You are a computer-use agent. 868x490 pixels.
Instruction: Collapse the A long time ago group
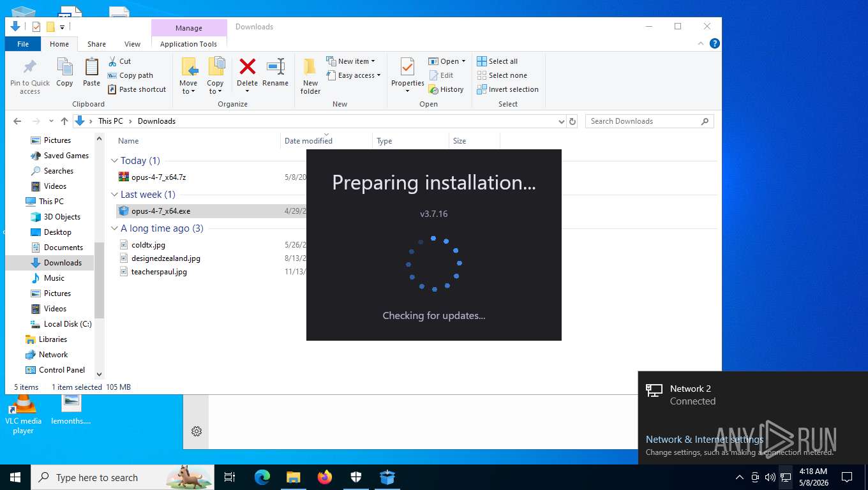coord(114,228)
